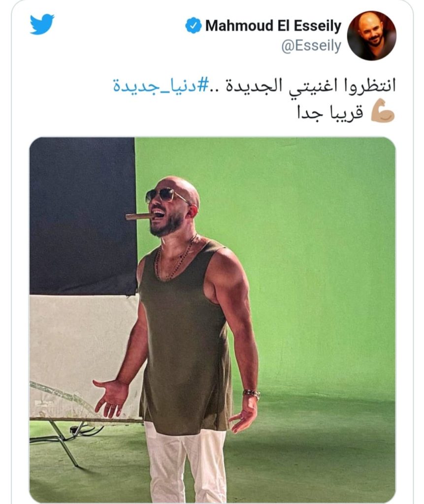Screen dimensions: 424x504
Task: Click the gold wristwatch in the photo
Action: pyautogui.click(x=252, y=394)
